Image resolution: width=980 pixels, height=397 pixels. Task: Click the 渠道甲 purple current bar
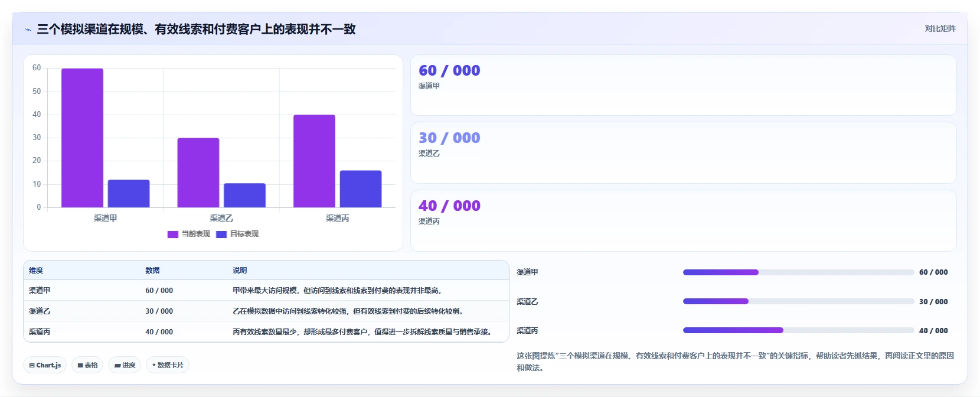pyautogui.click(x=82, y=138)
